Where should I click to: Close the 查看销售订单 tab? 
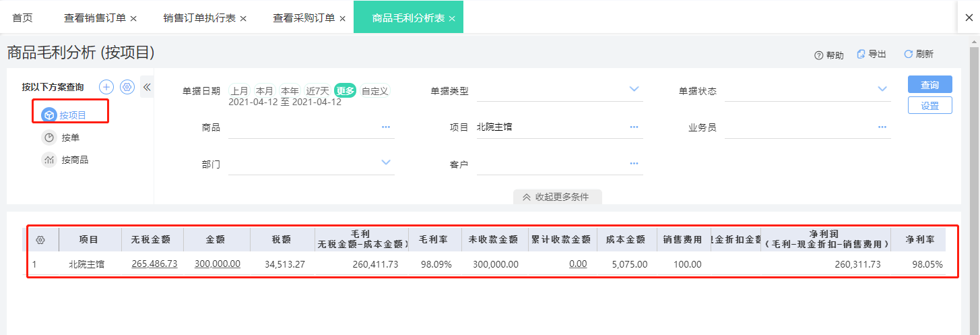click(133, 19)
